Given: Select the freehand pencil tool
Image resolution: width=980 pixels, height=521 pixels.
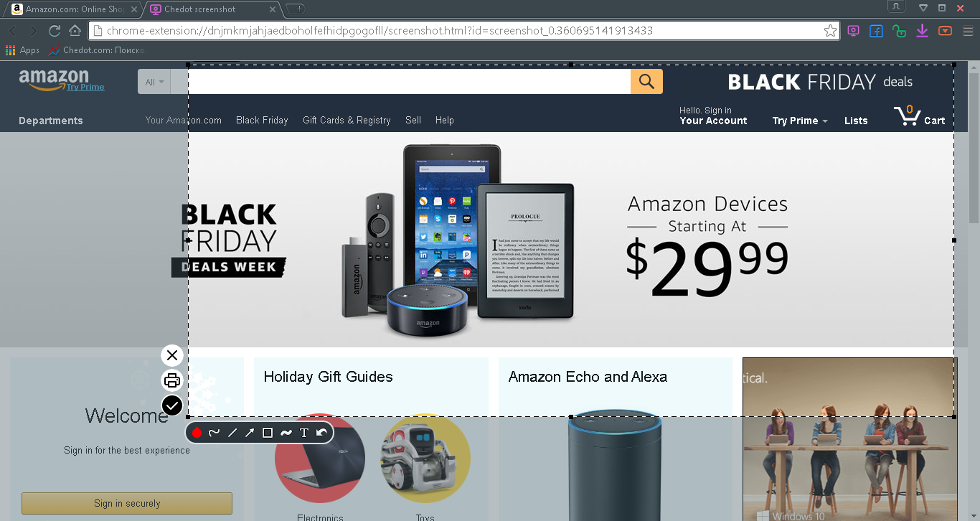Looking at the screenshot, I should (214, 433).
